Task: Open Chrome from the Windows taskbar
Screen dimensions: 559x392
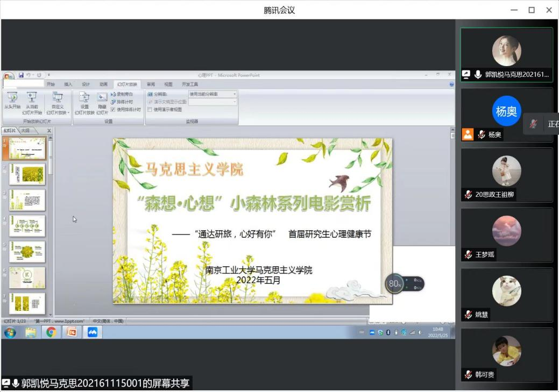Action: 51,332
